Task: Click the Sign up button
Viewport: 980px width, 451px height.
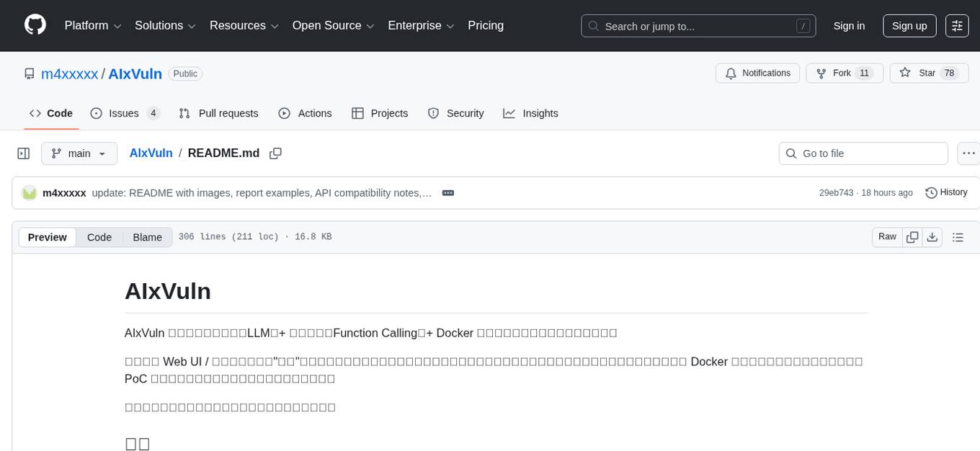Action: (909, 25)
